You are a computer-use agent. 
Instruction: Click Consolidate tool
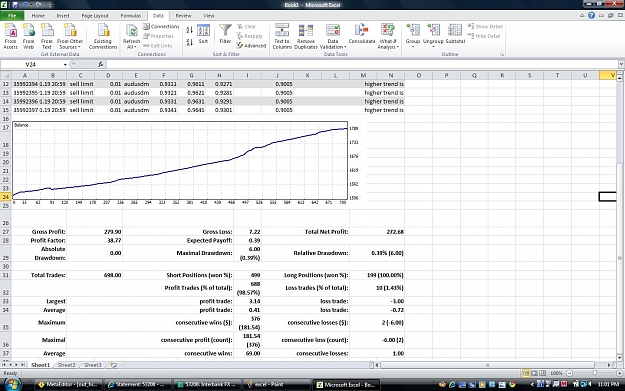(x=362, y=34)
